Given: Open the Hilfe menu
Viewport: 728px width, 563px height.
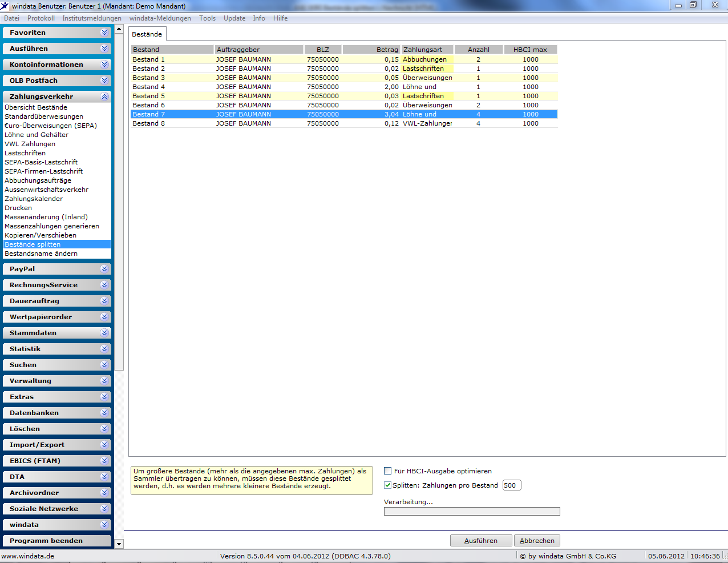Looking at the screenshot, I should 280,18.
